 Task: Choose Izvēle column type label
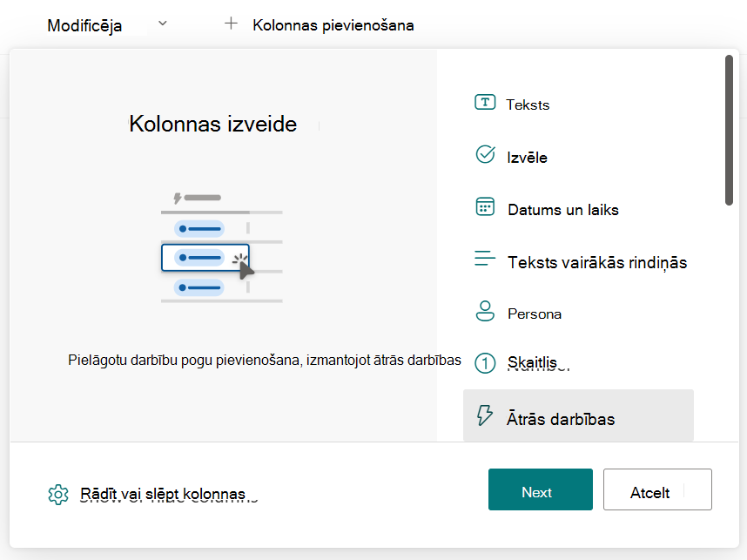tap(527, 158)
